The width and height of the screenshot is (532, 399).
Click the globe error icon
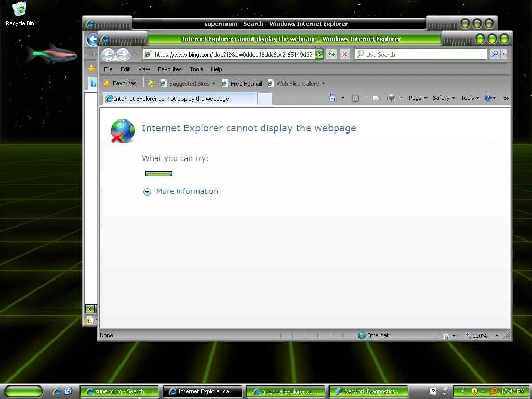click(x=123, y=131)
